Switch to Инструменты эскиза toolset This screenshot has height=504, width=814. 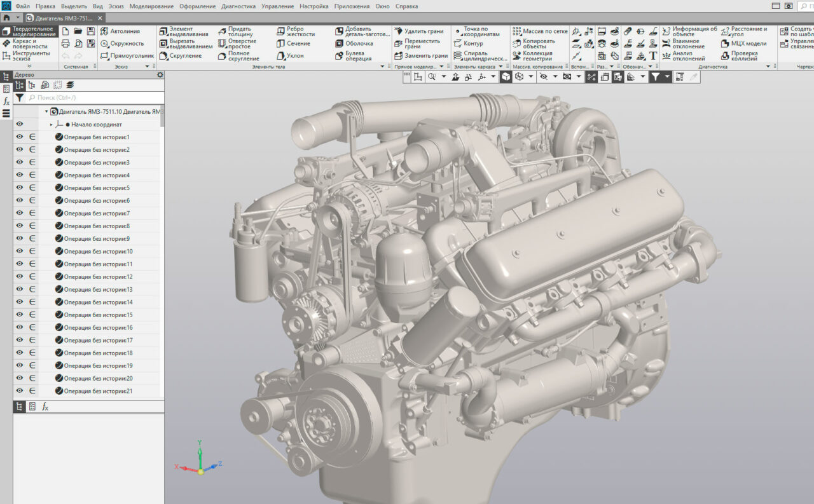(29, 56)
